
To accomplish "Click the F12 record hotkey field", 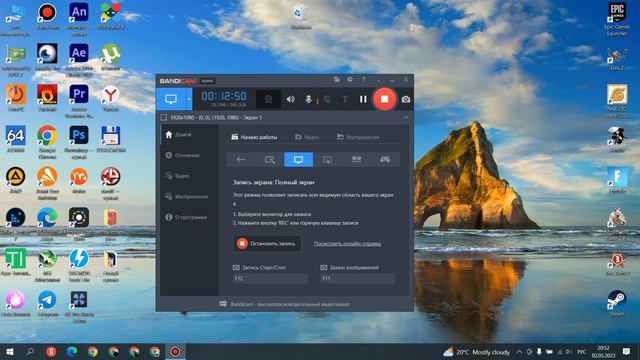I will [270, 278].
